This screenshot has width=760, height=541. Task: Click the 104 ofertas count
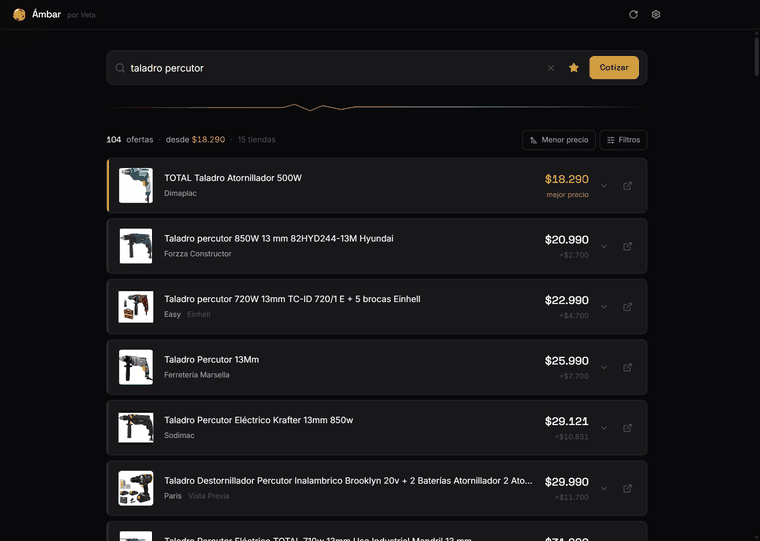(129, 140)
